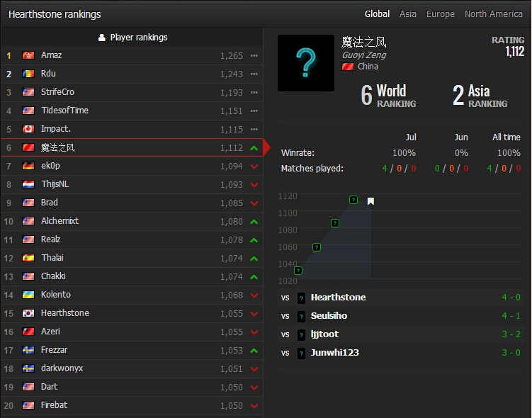Click the Hong Kong flag next to Amaz
This screenshot has width=532, height=418.
(x=28, y=55)
